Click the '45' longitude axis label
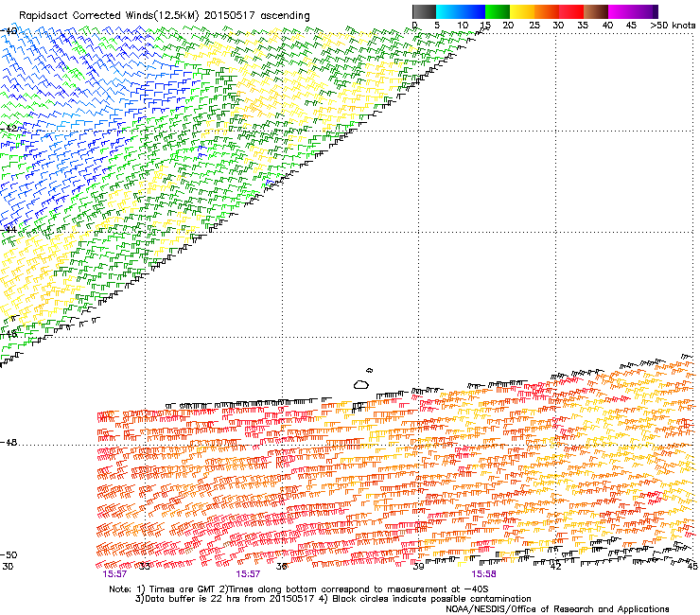Image resolution: width=700 pixels, height=615 pixels. [x=692, y=567]
